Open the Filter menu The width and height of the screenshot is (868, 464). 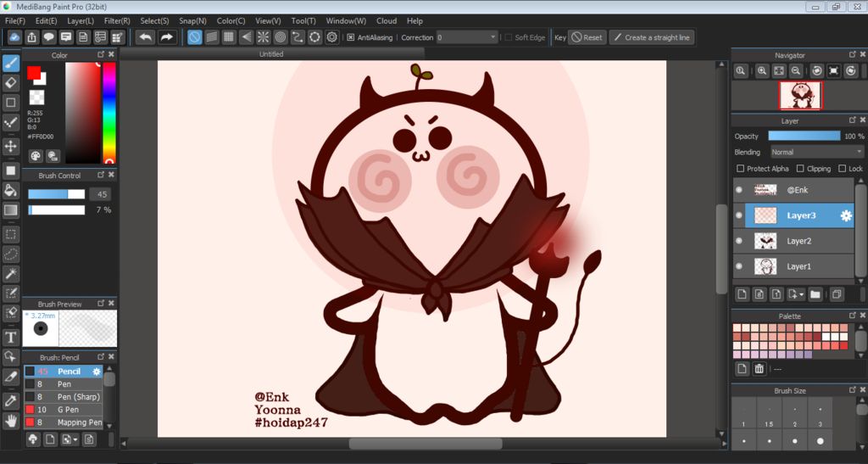(x=117, y=21)
